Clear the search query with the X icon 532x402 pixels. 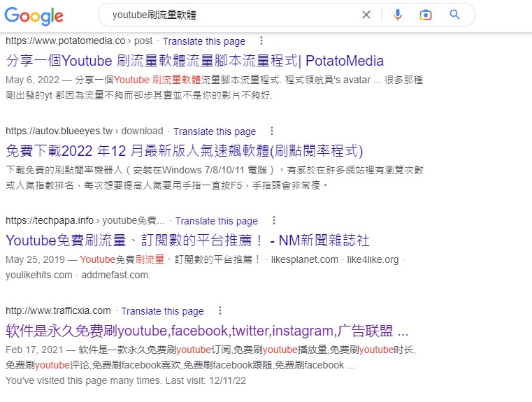[366, 15]
